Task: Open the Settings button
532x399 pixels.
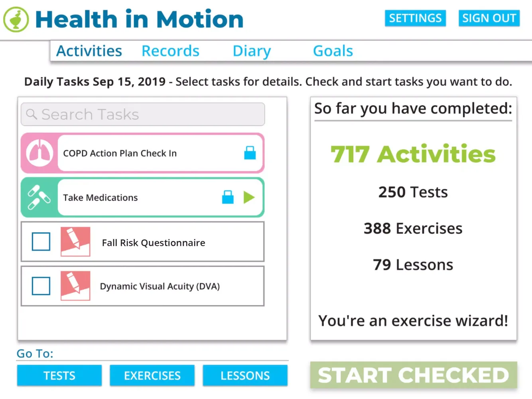Action: point(415,18)
